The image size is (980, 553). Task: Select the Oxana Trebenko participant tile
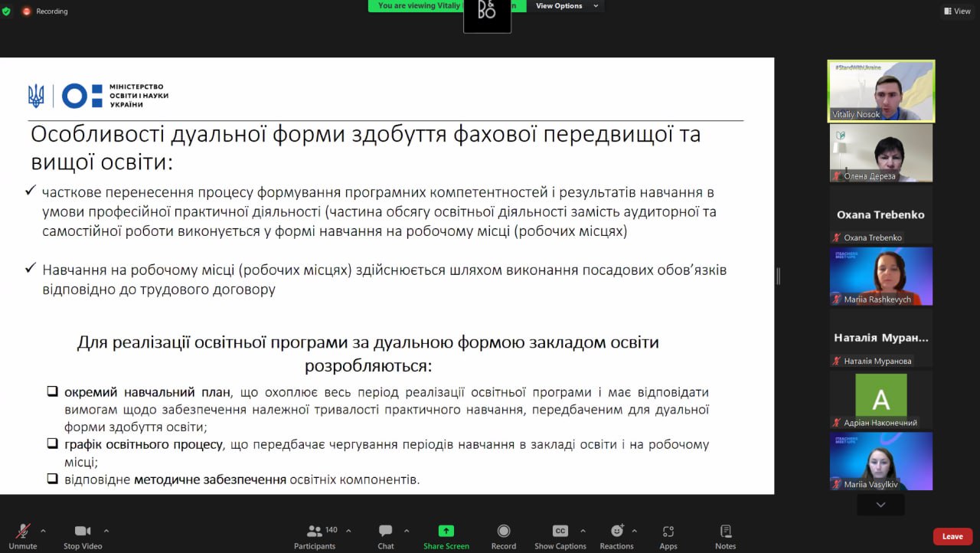(881, 214)
